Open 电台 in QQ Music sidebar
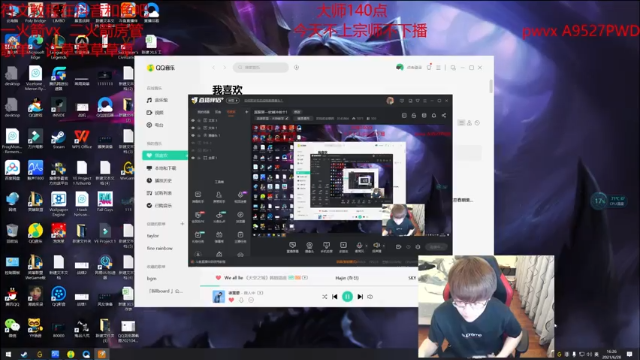This screenshot has width=640, height=360. click(x=155, y=125)
